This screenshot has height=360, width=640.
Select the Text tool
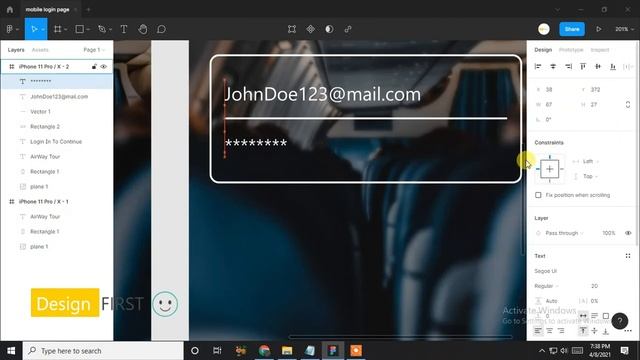pos(124,29)
